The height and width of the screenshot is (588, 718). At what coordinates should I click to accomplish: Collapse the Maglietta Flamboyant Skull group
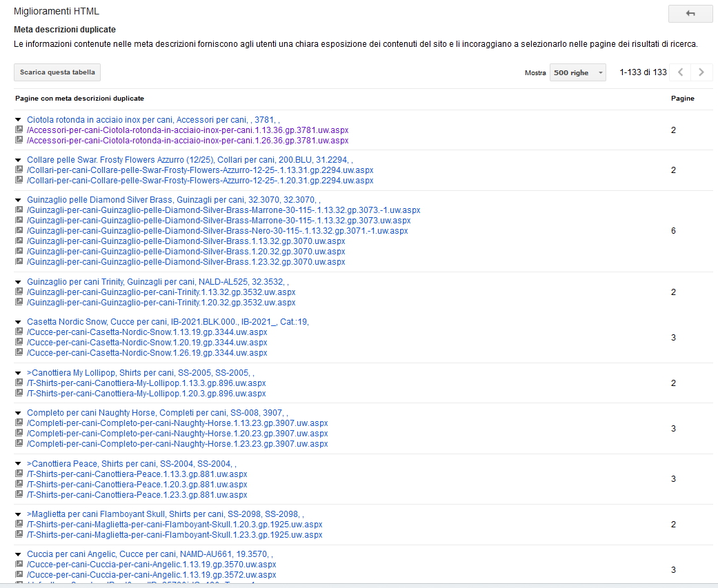tap(19, 514)
